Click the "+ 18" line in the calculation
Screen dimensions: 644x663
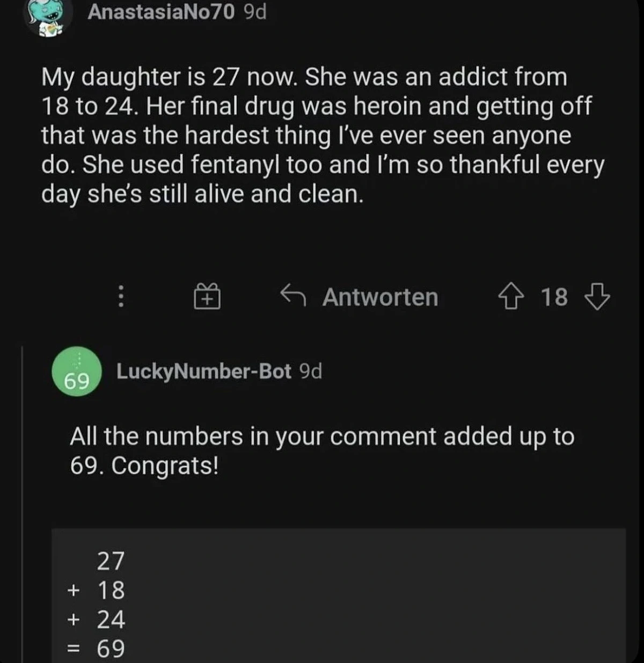point(97,590)
